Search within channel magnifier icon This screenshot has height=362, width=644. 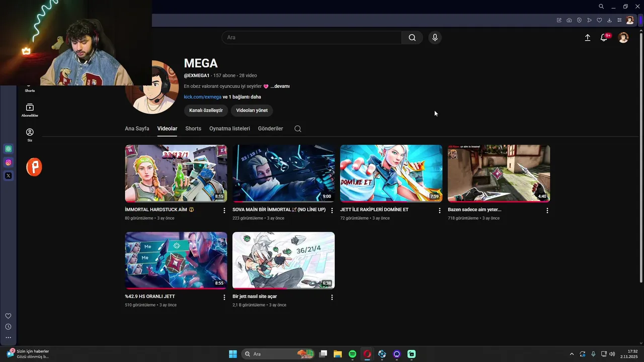click(x=298, y=129)
